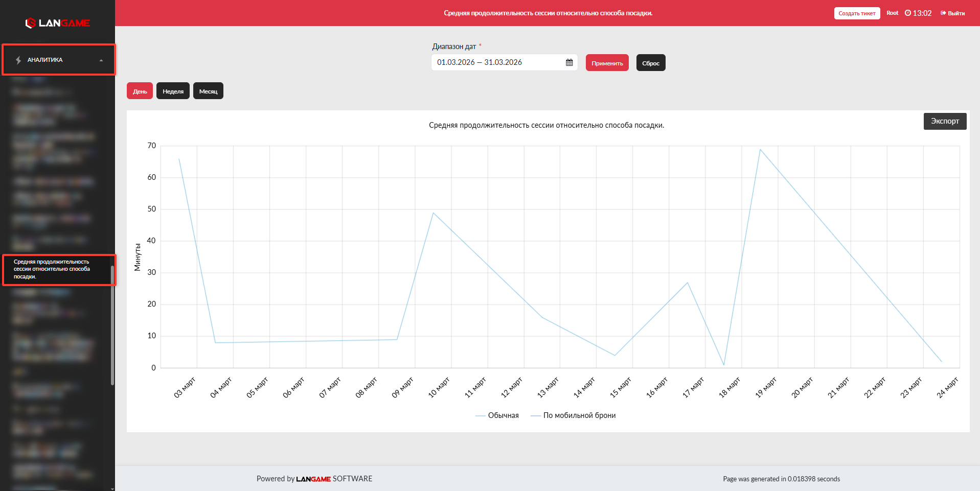Click the page generation time text
Image resolution: width=980 pixels, height=491 pixels.
coord(781,479)
